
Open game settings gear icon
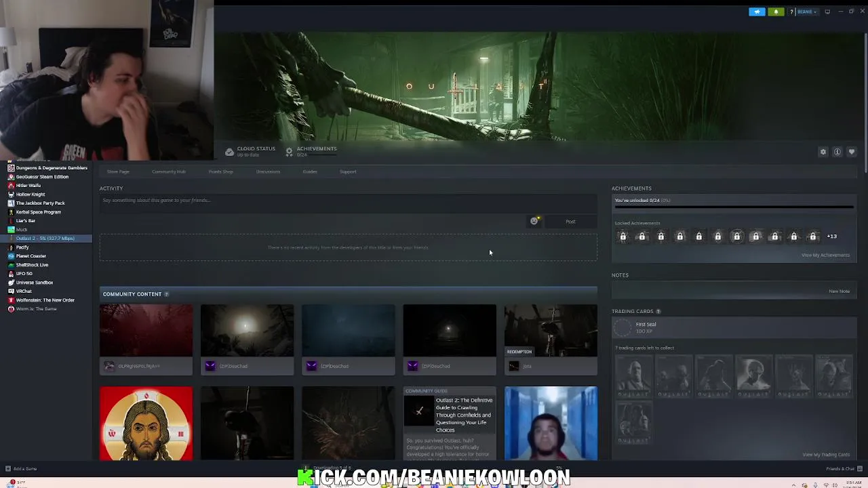coord(823,152)
